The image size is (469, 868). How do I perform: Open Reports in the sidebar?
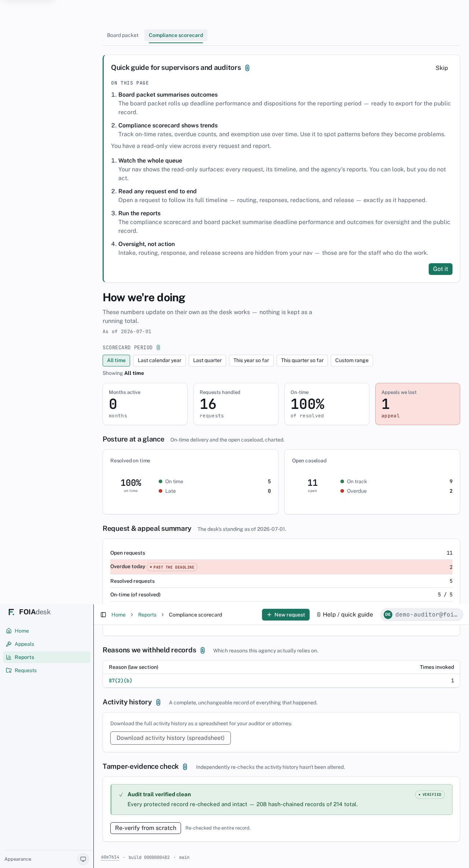47,657
